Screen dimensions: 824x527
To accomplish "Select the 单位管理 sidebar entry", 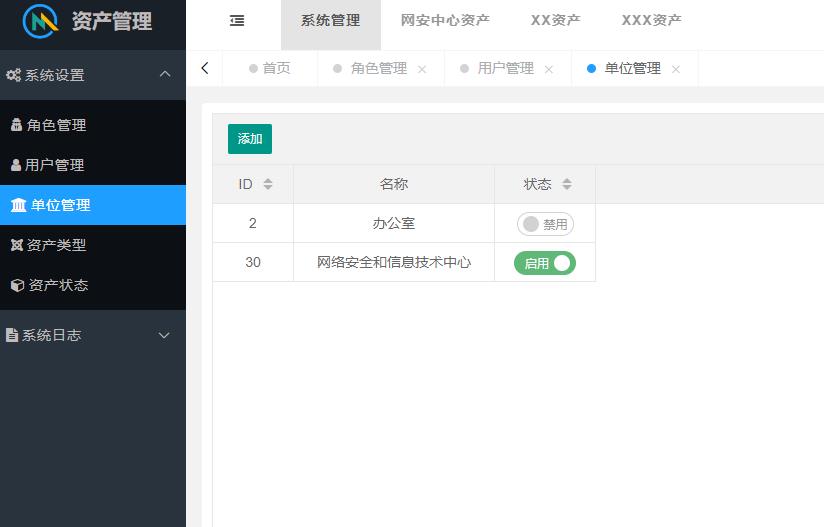I will point(93,205).
